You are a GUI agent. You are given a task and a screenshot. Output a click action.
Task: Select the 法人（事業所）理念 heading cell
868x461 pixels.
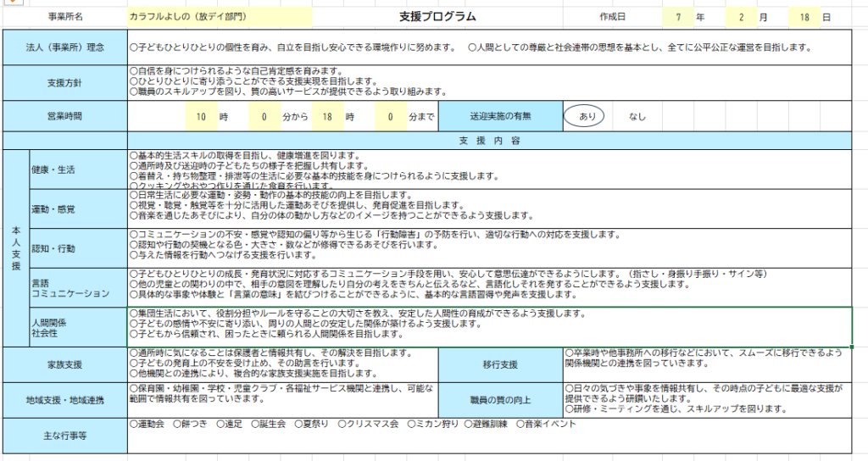pyautogui.click(x=65, y=47)
